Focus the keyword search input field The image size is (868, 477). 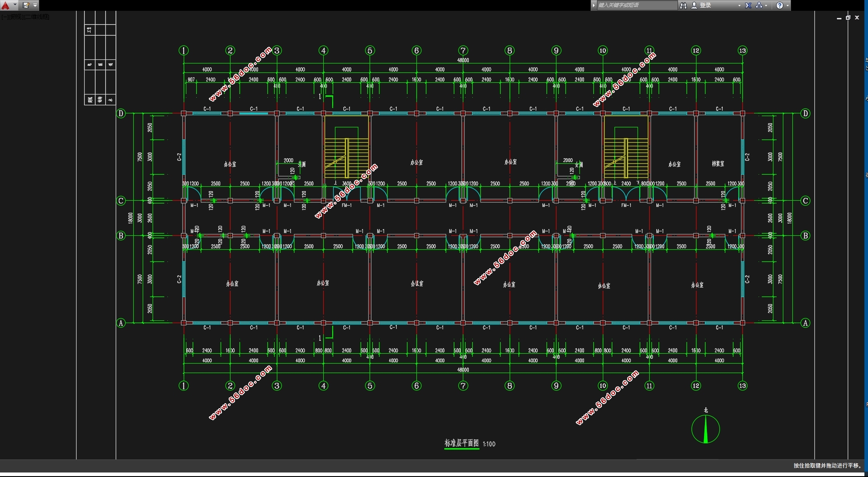[637, 5]
